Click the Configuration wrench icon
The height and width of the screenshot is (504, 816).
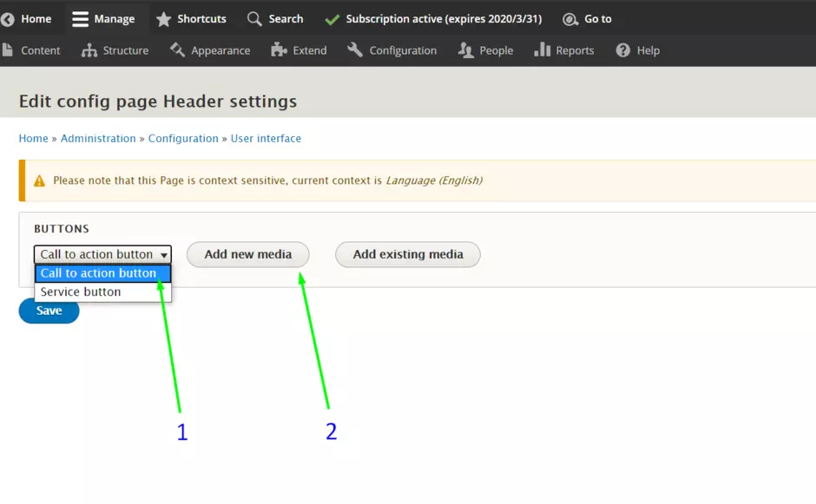click(x=355, y=50)
